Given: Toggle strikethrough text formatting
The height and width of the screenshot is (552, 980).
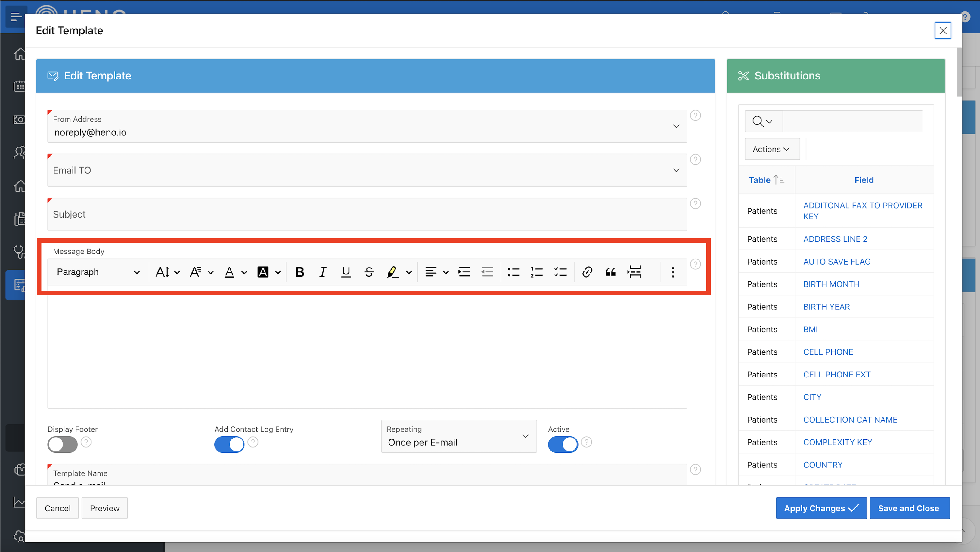Looking at the screenshot, I should [368, 272].
